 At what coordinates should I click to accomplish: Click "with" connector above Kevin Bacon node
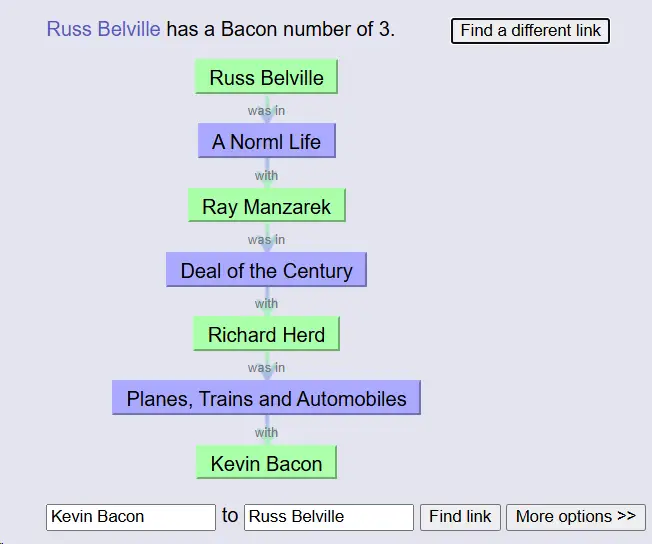click(266, 432)
